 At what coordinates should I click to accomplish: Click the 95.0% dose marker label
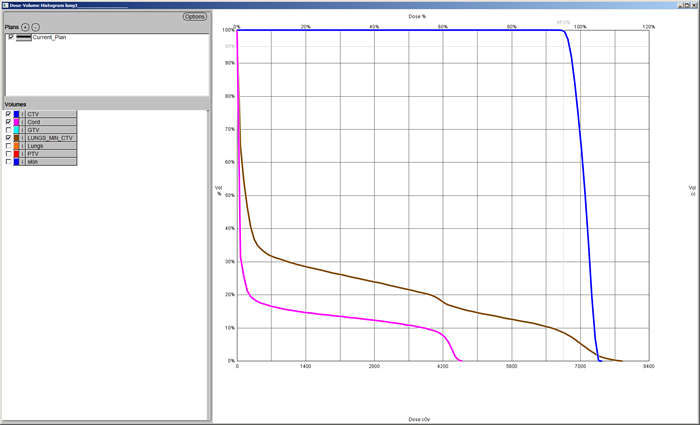pos(564,22)
